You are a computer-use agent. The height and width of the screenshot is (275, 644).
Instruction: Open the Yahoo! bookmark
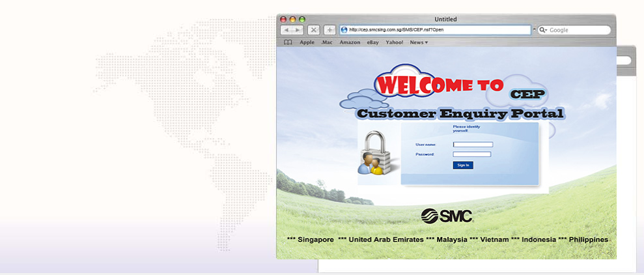(x=395, y=42)
